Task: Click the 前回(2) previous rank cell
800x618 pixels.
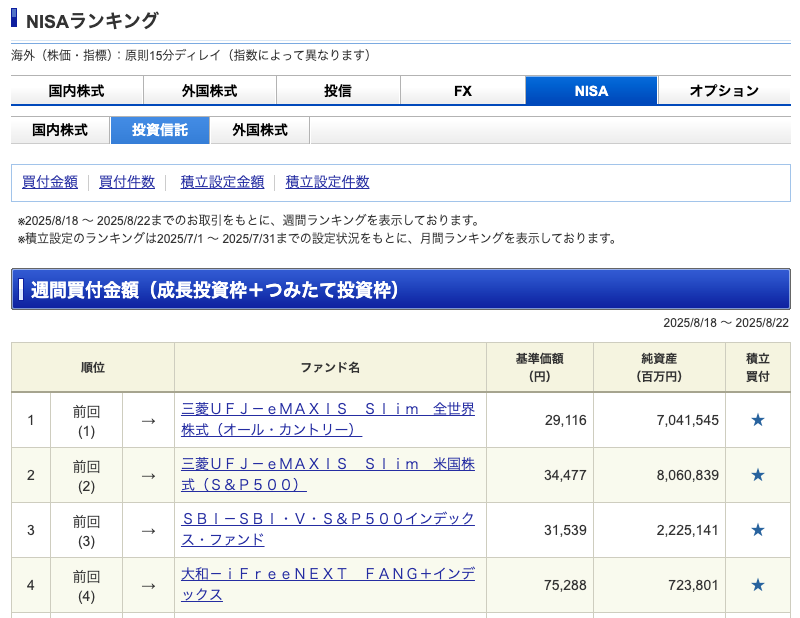Action: coord(86,476)
